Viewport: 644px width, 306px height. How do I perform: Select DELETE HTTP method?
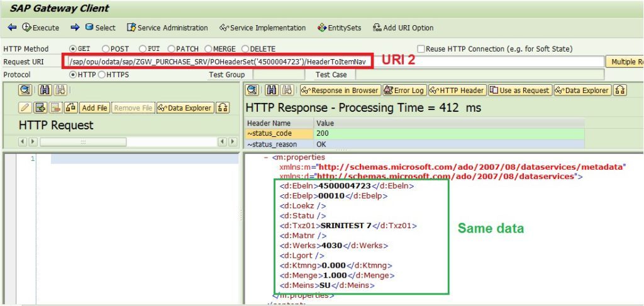point(245,49)
